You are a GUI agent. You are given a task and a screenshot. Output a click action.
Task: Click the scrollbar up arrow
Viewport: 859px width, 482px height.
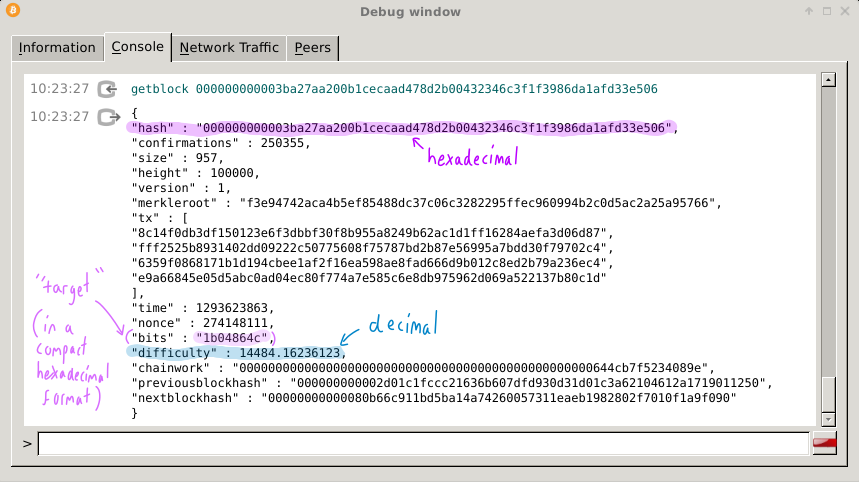coord(827,80)
